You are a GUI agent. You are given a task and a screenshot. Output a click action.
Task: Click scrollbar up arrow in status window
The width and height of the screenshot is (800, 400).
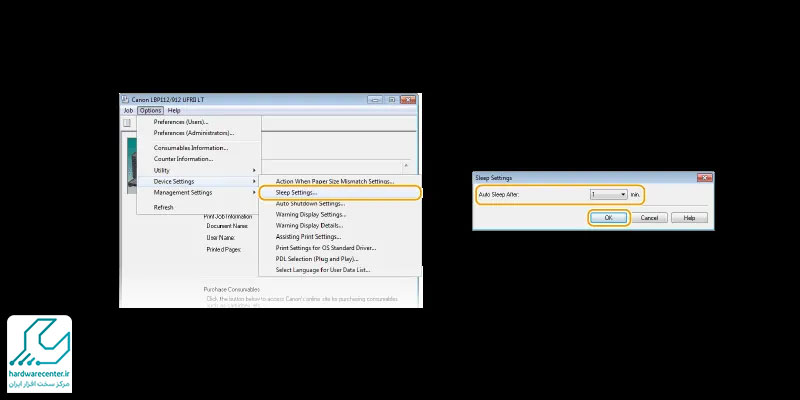point(406,166)
